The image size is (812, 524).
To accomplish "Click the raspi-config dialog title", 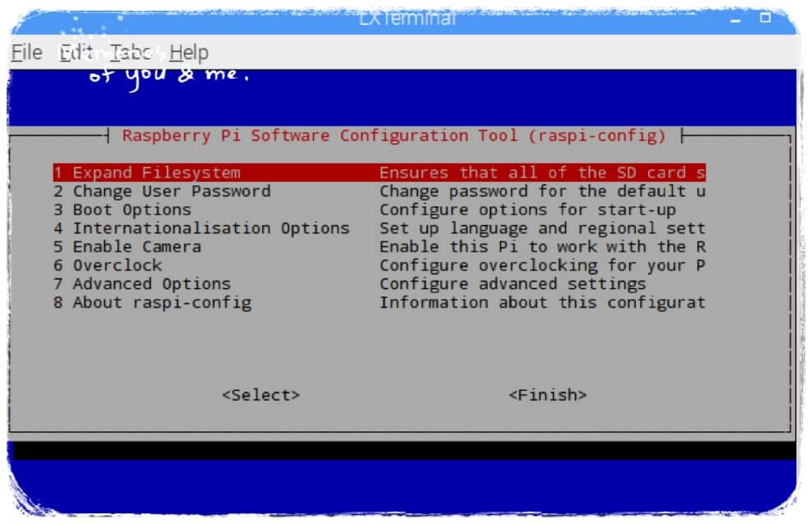I will [x=393, y=136].
